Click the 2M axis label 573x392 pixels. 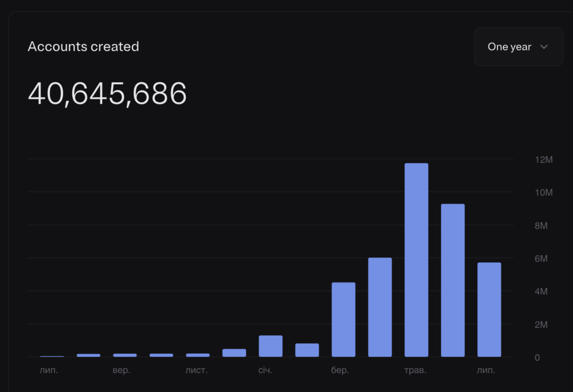541,325
